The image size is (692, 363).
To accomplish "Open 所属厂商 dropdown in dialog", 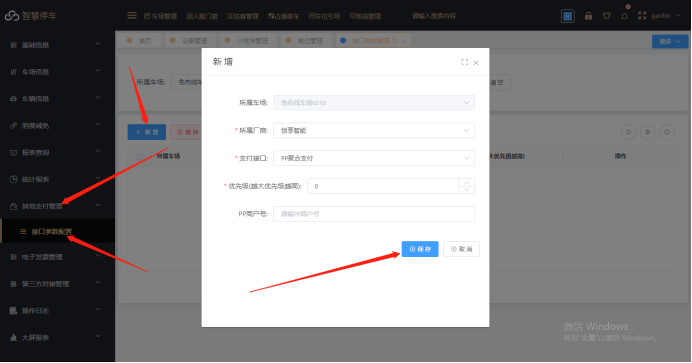I will point(374,131).
